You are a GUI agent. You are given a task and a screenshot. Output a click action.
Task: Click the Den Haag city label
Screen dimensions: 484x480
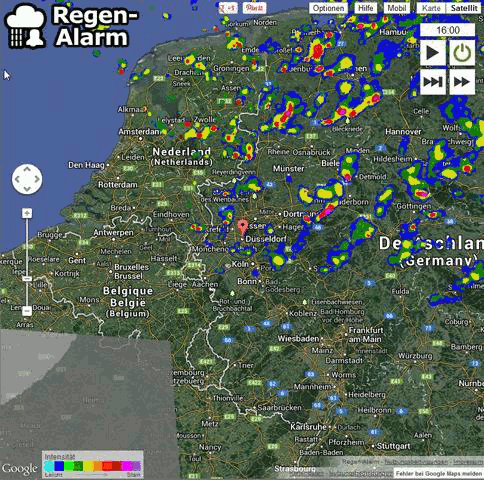click(86, 165)
